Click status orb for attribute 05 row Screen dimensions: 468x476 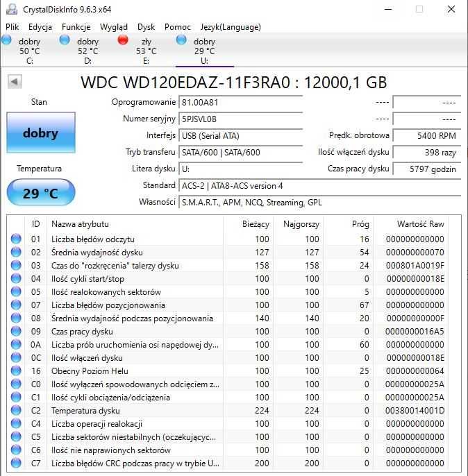(16, 291)
